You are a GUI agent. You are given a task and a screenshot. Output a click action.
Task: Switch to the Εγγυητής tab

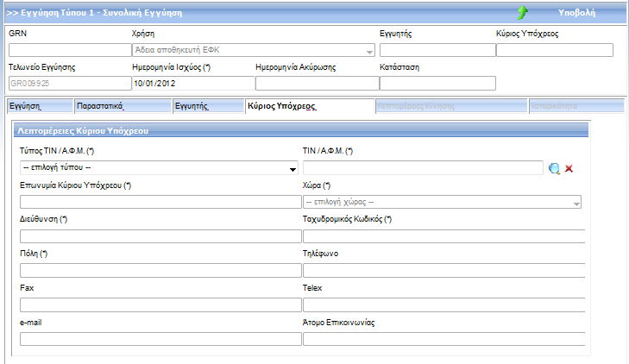click(x=208, y=106)
